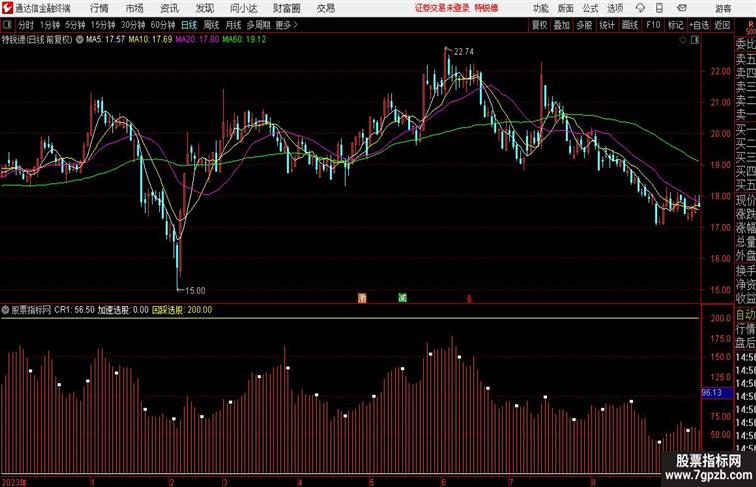
Task: Click +自选 to add to watchlist
Action: coord(699,25)
